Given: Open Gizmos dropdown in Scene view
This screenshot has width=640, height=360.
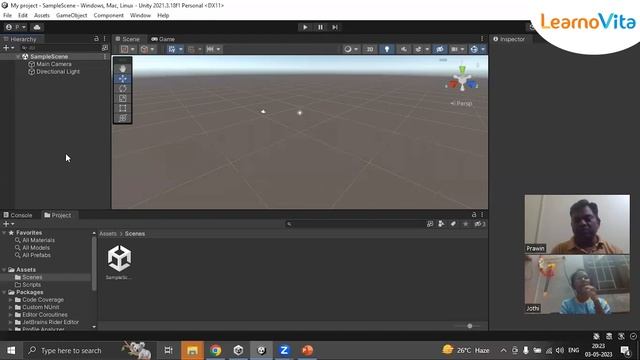Looking at the screenshot, I should pyautogui.click(x=477, y=49).
